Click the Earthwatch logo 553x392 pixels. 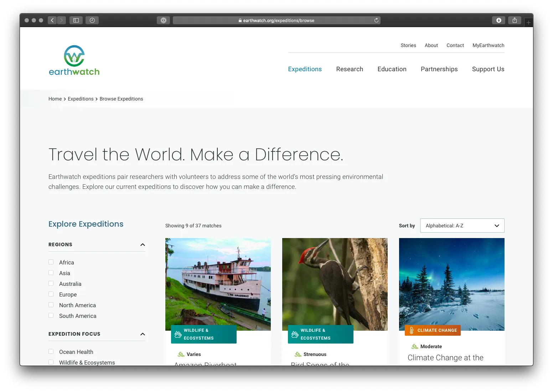(74, 61)
